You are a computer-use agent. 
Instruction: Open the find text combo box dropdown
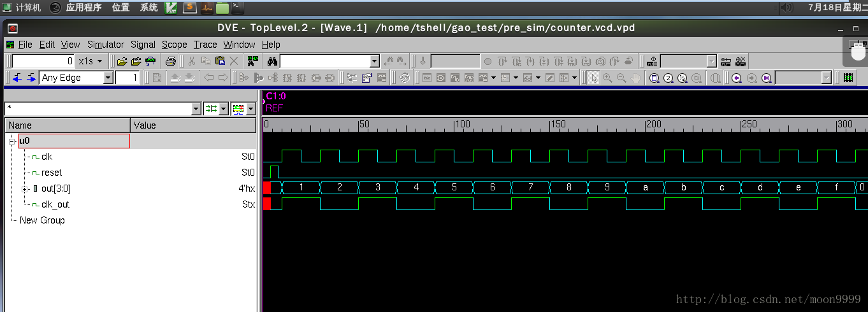(x=374, y=61)
